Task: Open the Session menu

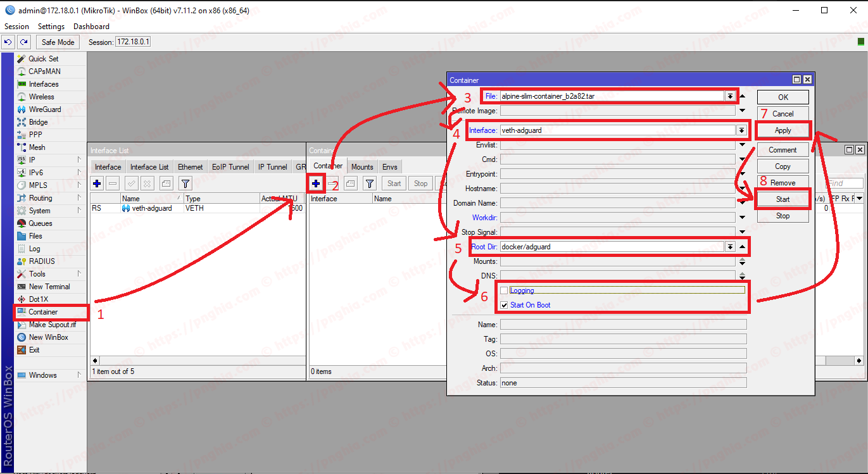Action: [x=17, y=27]
